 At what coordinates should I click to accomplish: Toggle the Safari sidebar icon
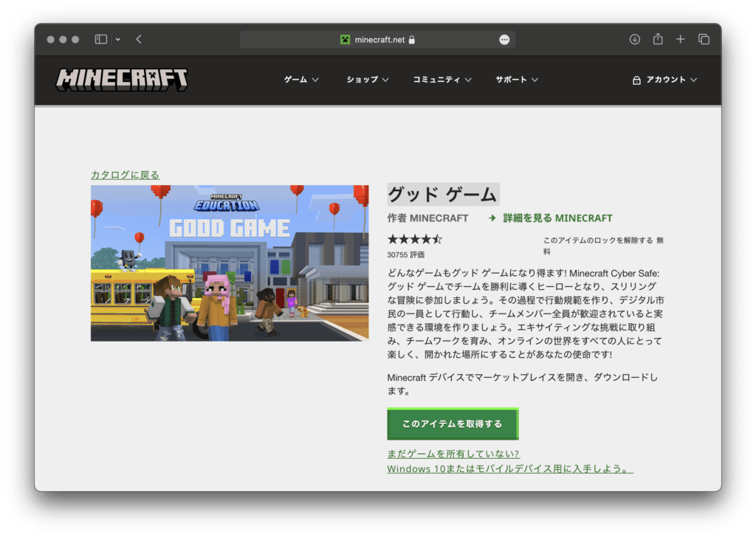click(x=101, y=39)
